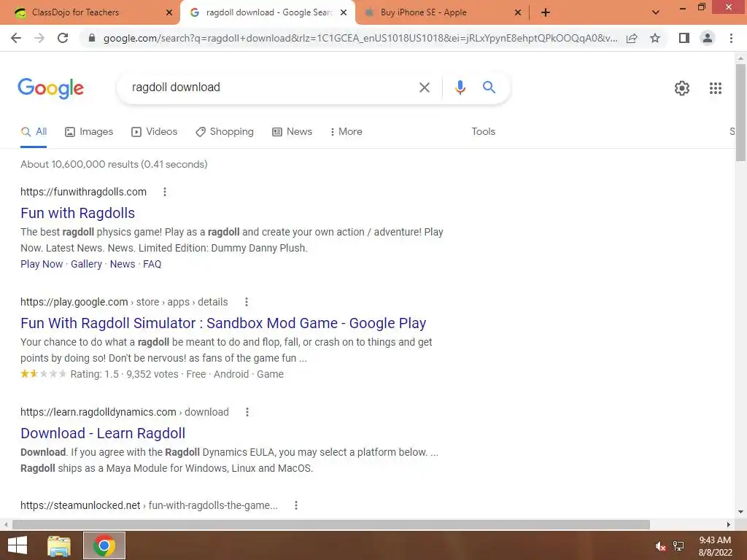Open options for learn.ragdolldynamics.com result
The image size is (747, 560).
pos(247,412)
